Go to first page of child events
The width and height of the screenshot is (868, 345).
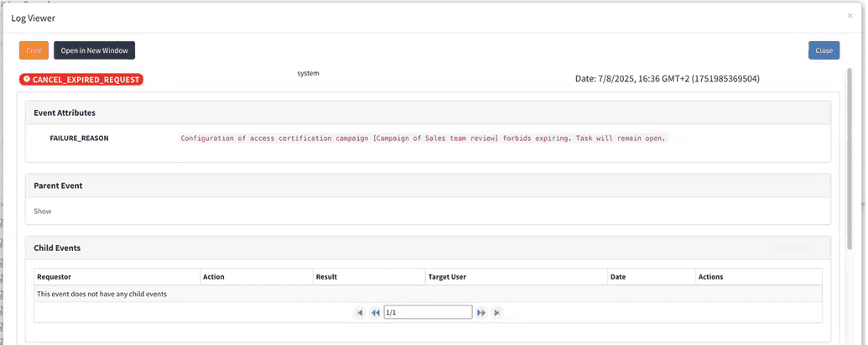click(x=360, y=312)
